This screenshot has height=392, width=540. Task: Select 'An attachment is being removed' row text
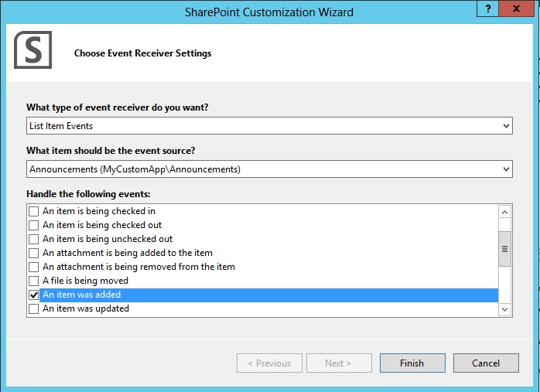[138, 267]
